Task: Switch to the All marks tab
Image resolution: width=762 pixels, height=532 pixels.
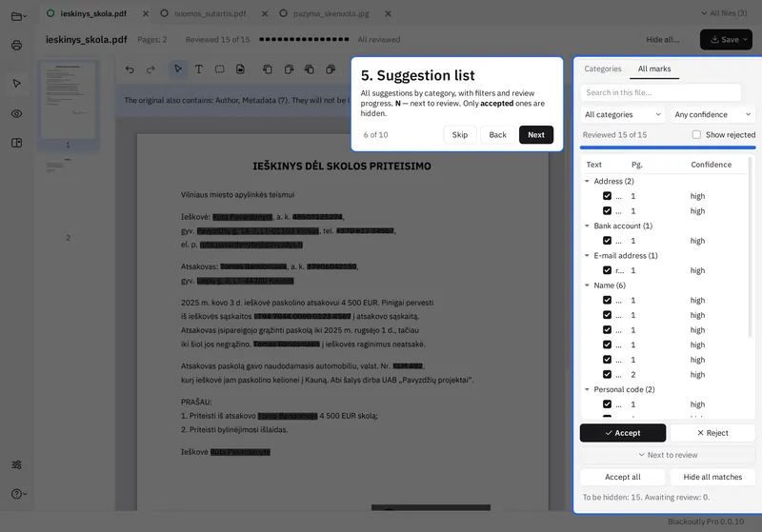Action: [x=654, y=69]
